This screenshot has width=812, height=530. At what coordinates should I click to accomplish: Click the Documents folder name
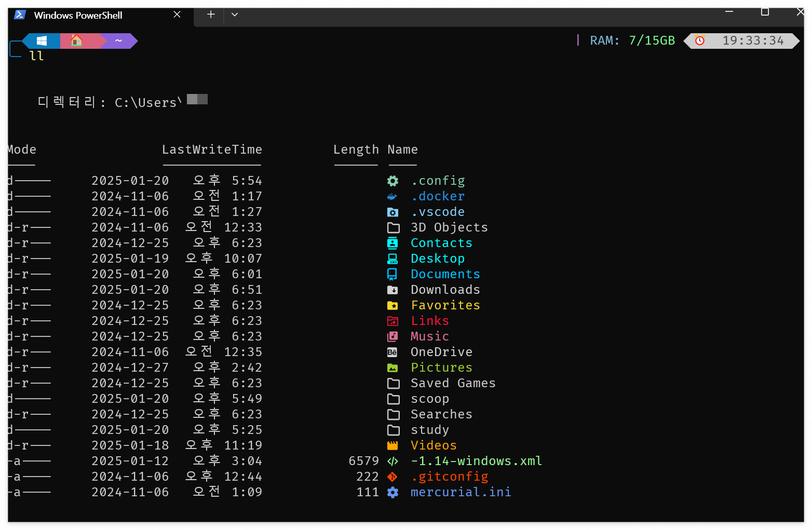pyautogui.click(x=445, y=274)
